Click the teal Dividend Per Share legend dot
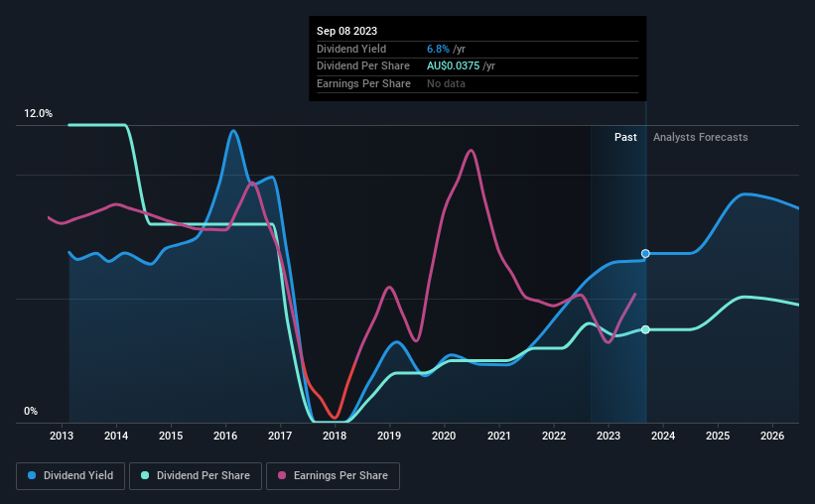Screen dimensions: 815x504 pos(145,475)
